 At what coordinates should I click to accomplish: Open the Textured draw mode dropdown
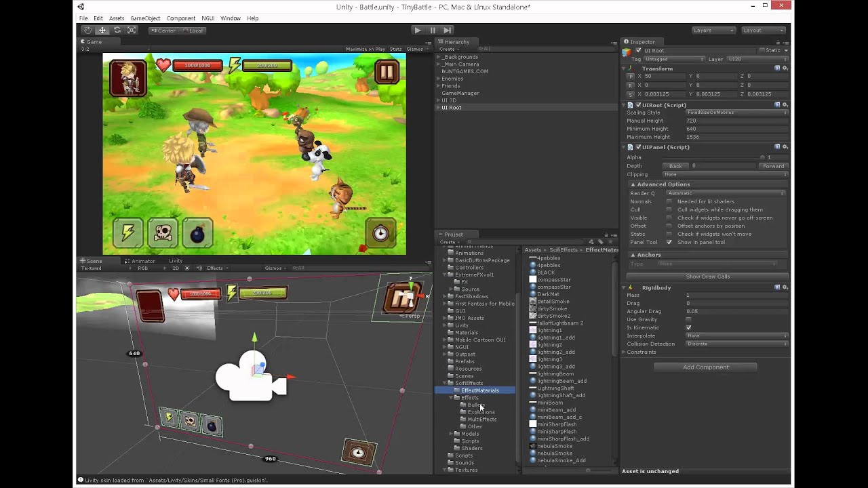pos(105,268)
